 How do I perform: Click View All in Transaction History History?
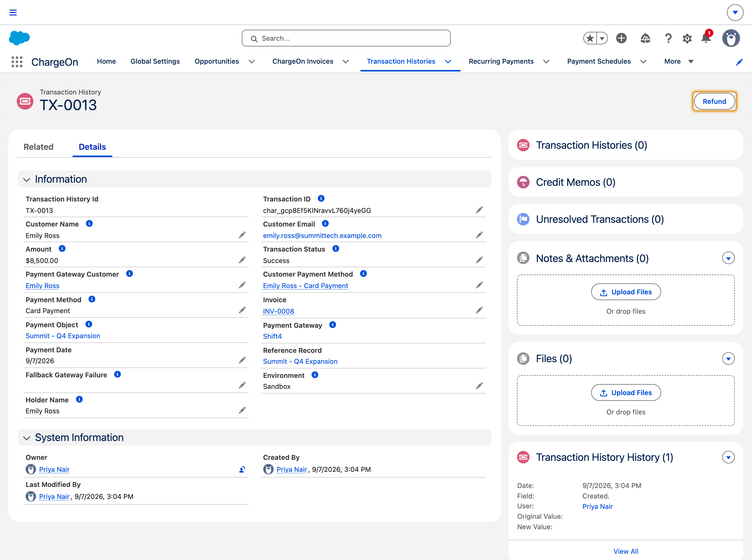pos(626,551)
